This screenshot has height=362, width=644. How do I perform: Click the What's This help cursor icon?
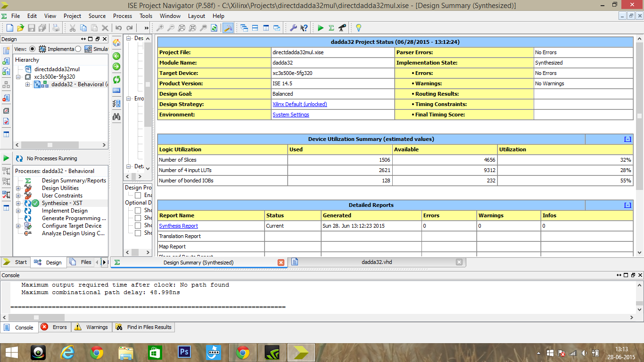[x=304, y=28]
